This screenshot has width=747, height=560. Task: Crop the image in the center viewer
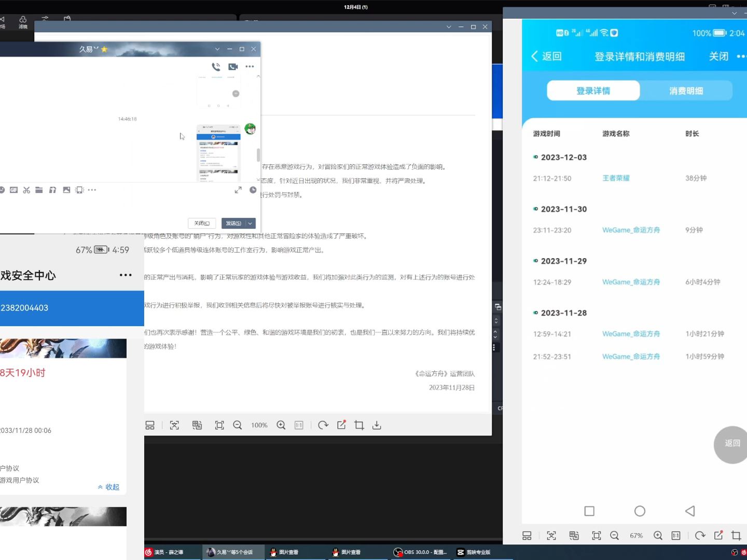click(359, 425)
